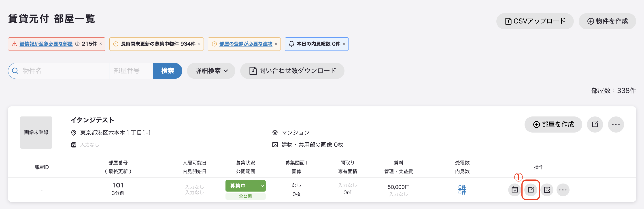Image resolution: width=644 pixels, height=209 pixels.
Task: Open the 募集中 status dropdown
Action: click(x=246, y=186)
